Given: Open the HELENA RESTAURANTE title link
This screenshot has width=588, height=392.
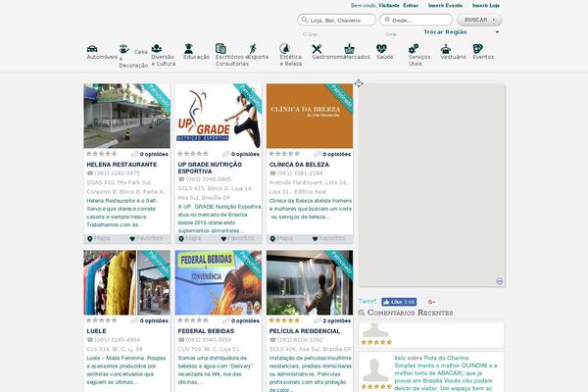Looking at the screenshot, I should [122, 165].
